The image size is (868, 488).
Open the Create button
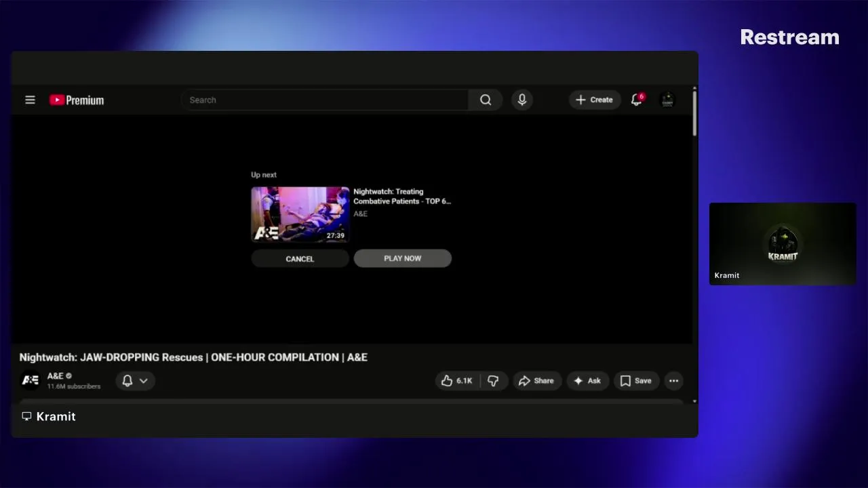coord(595,100)
